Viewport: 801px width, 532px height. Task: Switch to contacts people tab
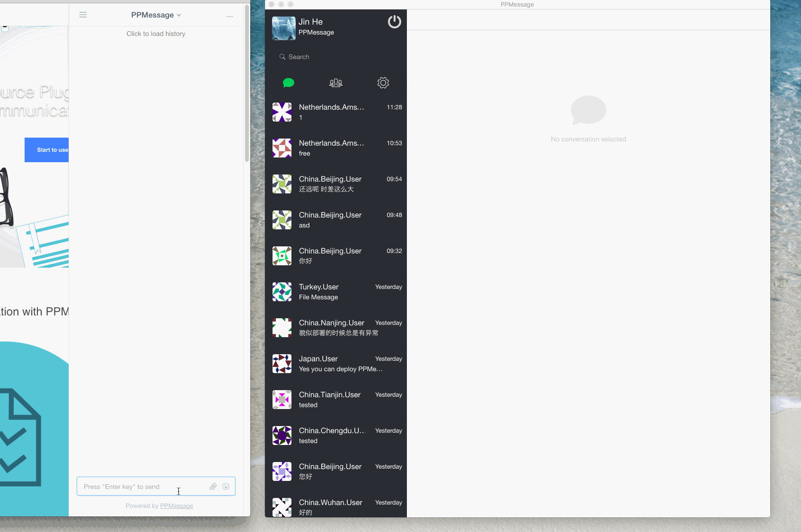pyautogui.click(x=336, y=83)
